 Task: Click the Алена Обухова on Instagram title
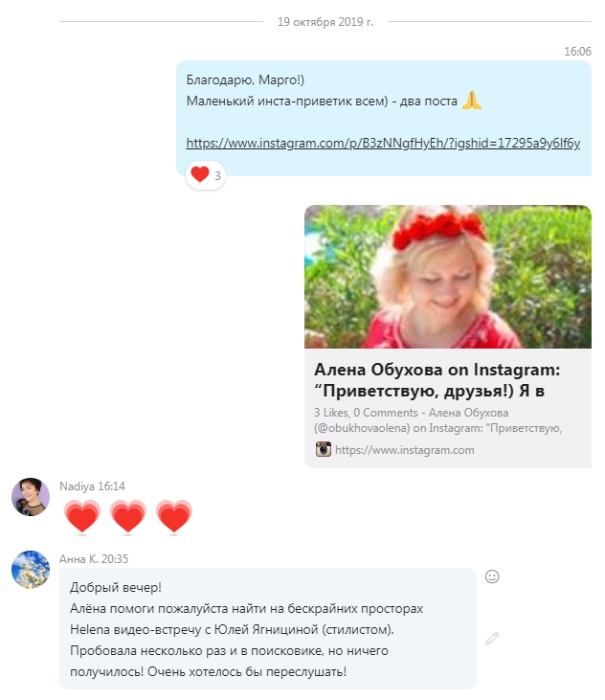tap(437, 380)
